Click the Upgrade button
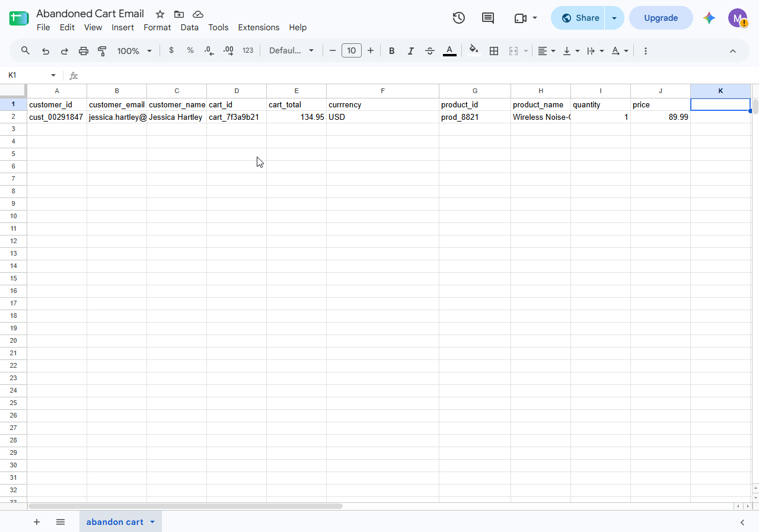The image size is (759, 532). pyautogui.click(x=661, y=18)
